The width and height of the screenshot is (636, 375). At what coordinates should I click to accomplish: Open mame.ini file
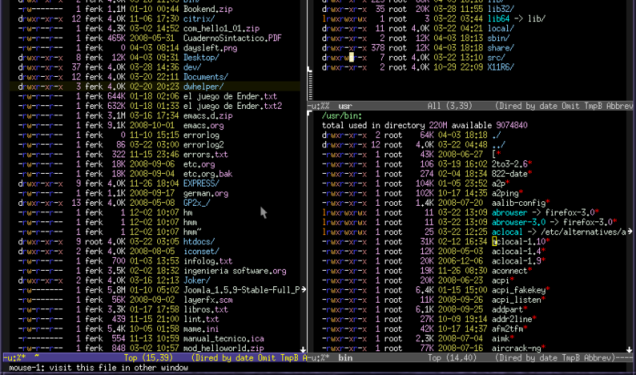pos(201,329)
